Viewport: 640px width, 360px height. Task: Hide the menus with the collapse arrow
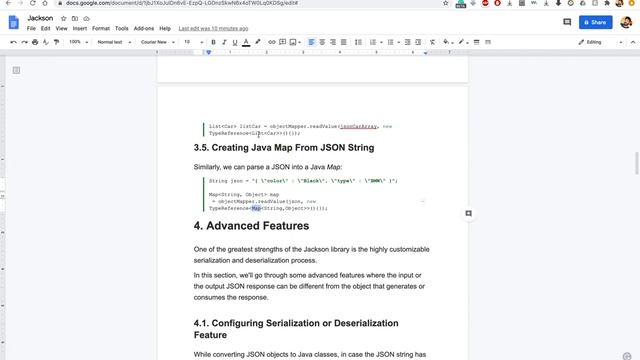coord(633,42)
